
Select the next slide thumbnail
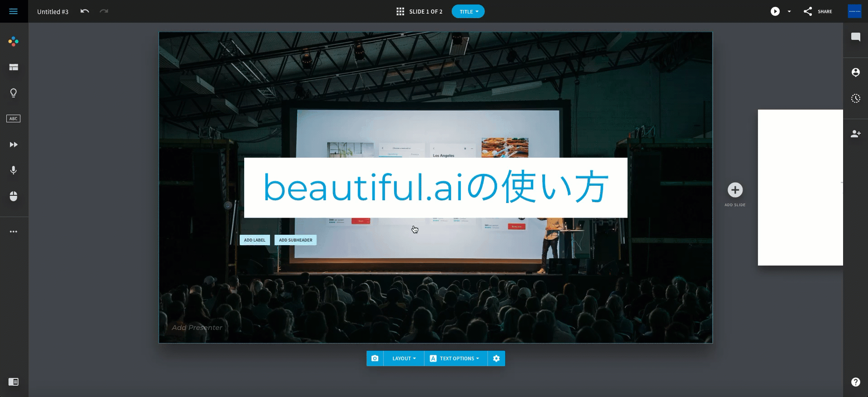tap(800, 188)
